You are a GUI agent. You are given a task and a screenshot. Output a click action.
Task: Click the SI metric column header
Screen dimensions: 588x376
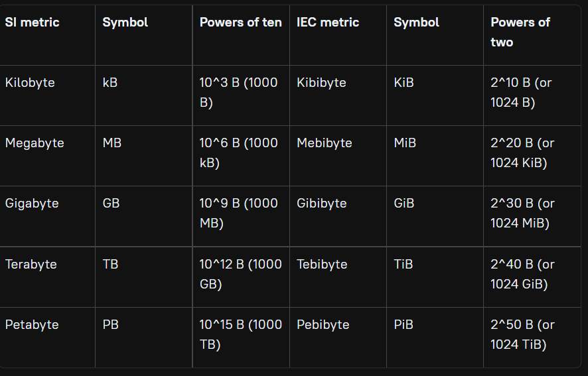47,35
